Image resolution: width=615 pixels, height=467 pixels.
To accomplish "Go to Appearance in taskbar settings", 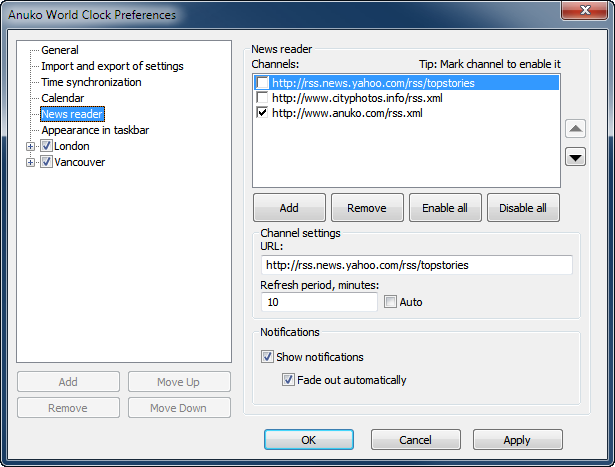I will pos(95,130).
